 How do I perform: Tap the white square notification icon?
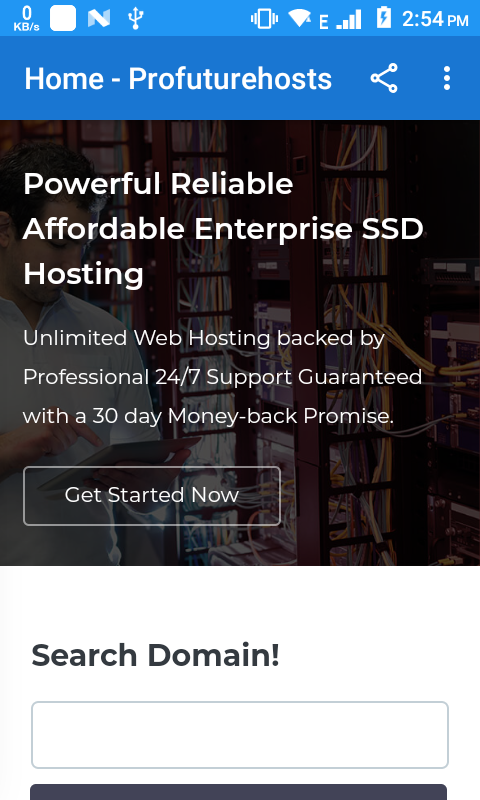[63, 18]
